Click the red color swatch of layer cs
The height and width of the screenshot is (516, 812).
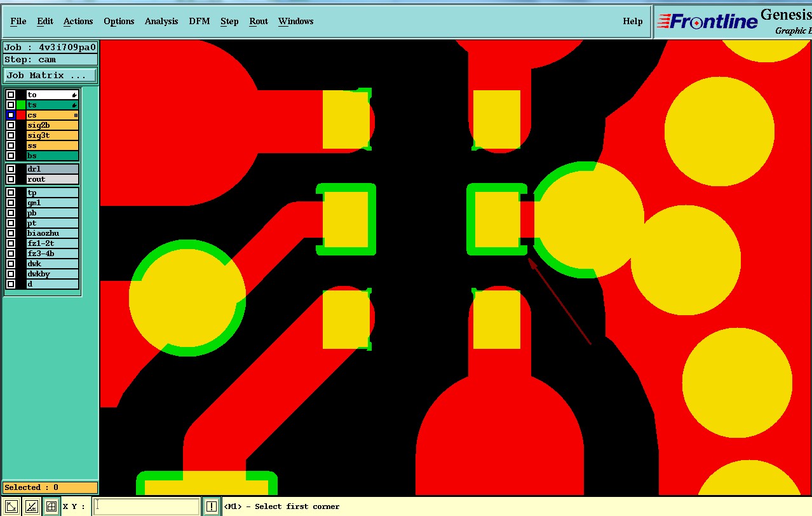coord(21,115)
